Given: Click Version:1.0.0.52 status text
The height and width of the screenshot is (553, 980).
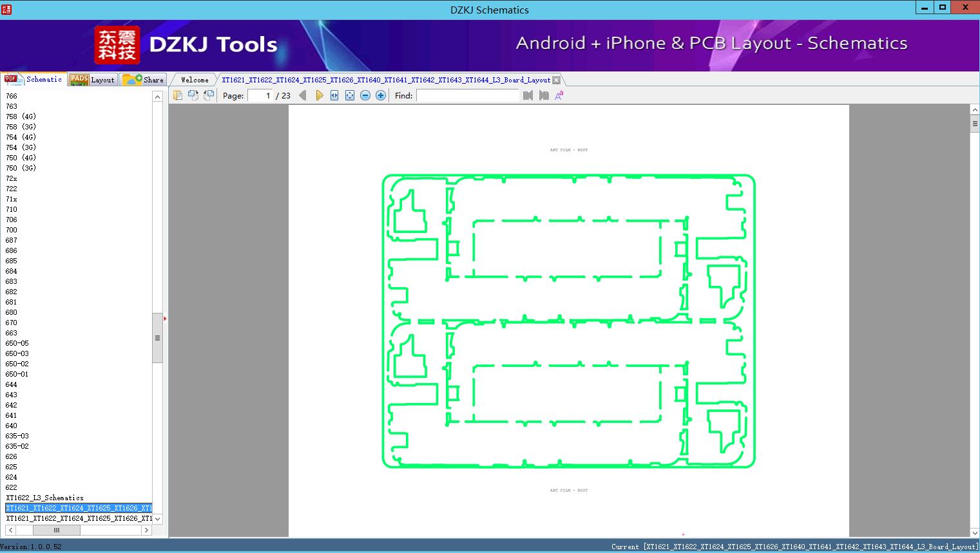Looking at the screenshot, I should coord(31,547).
